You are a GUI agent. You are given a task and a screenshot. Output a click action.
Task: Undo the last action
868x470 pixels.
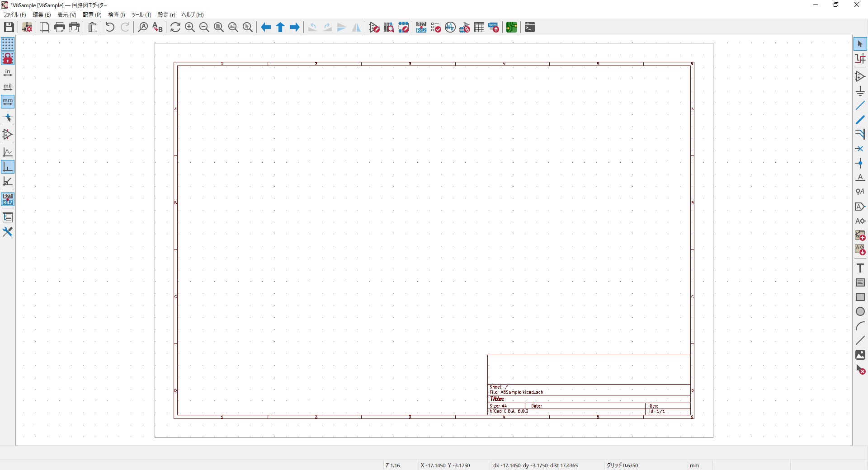pyautogui.click(x=109, y=27)
